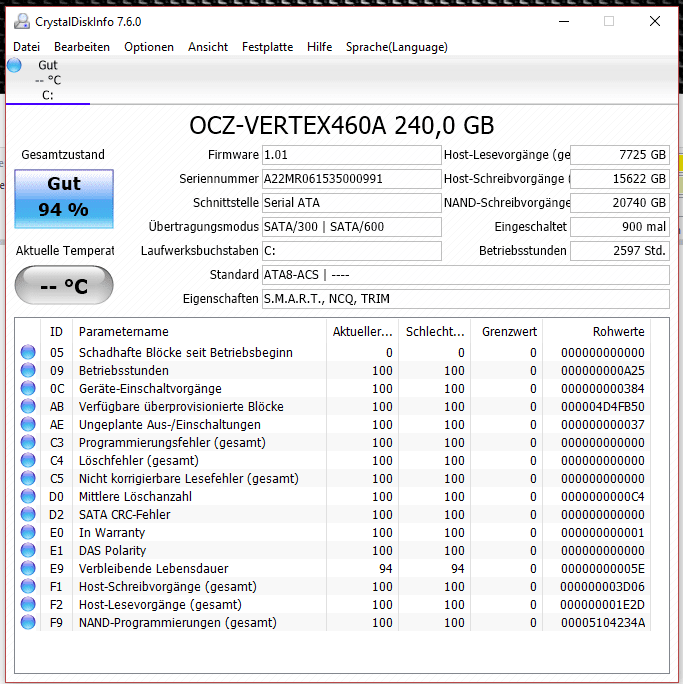Click status orb of F1 Host-Schreibvorgänge row
The width and height of the screenshot is (683, 684).
point(28,586)
